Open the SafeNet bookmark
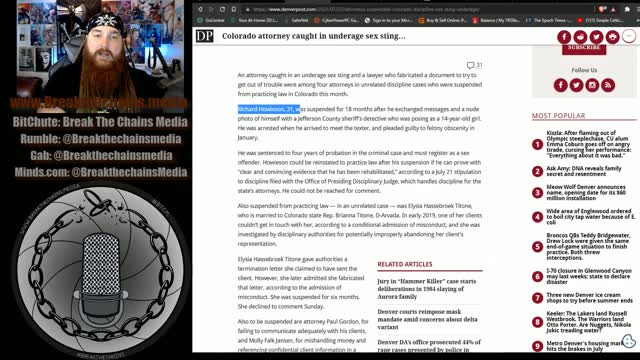The width and height of the screenshot is (640, 360). coord(296,20)
